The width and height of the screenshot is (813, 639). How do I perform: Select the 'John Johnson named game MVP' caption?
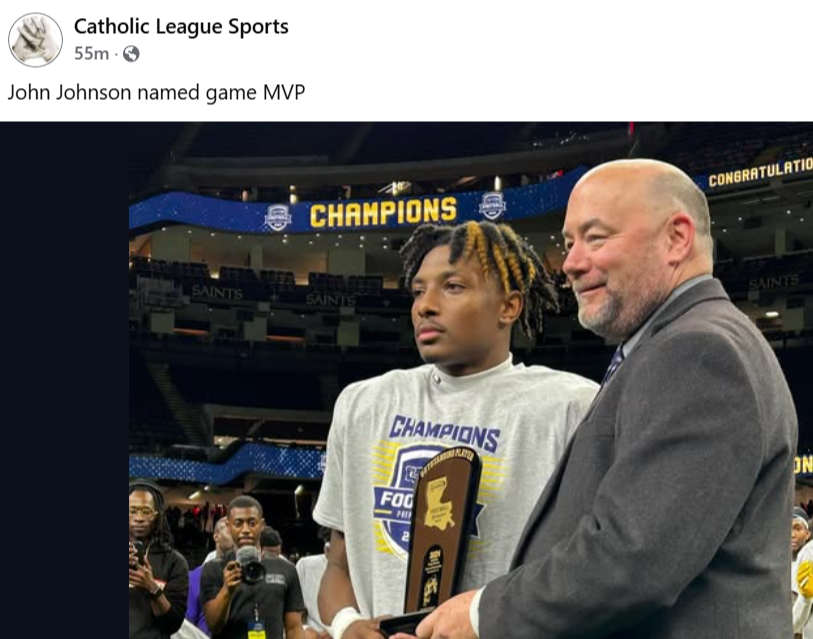[x=156, y=93]
